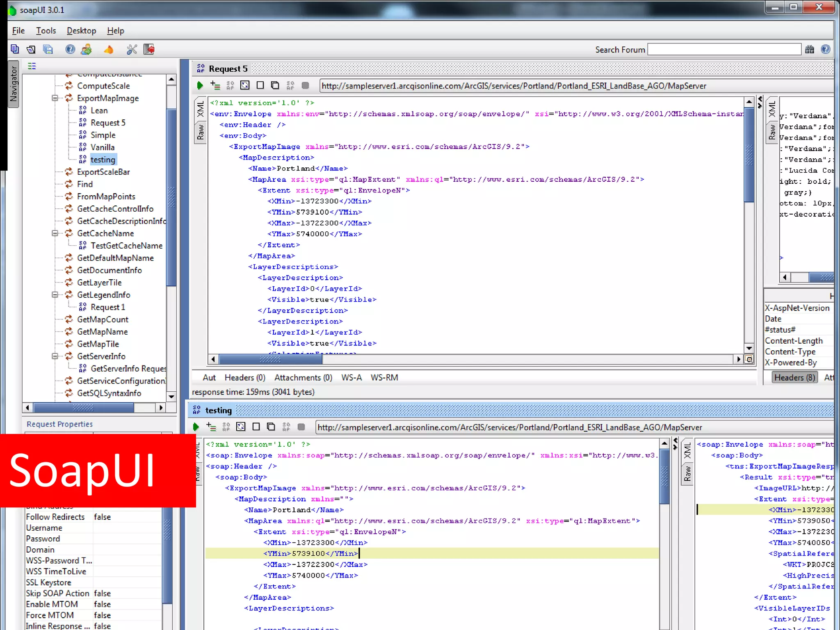Clone the testing request via overlapping squares icon
Screen dimensions: 840x630
(x=271, y=427)
